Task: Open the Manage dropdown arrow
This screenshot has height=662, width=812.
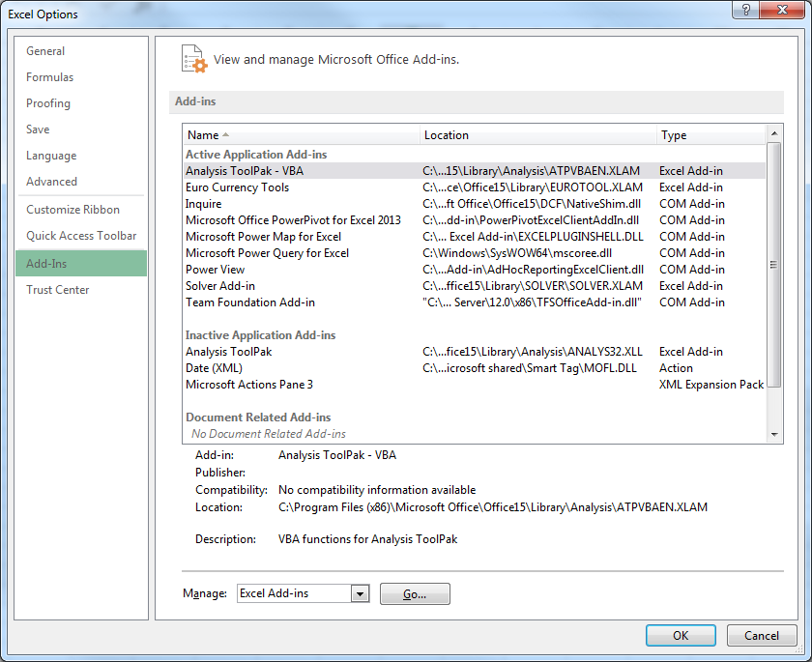Action: coord(360,593)
